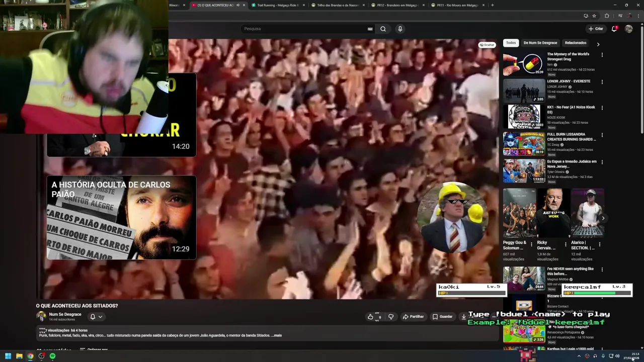Open a new browser tab
Viewport: 644px width, 362px height.
pos(492,5)
